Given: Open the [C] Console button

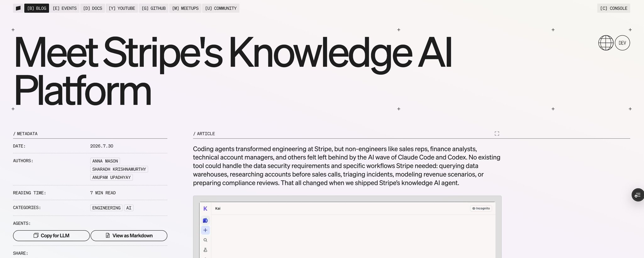Looking at the screenshot, I should [x=613, y=8].
